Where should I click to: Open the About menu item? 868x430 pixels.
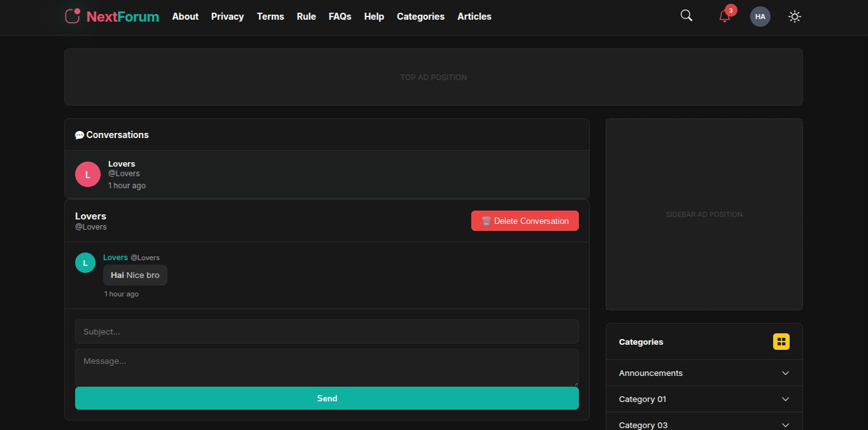[185, 17]
